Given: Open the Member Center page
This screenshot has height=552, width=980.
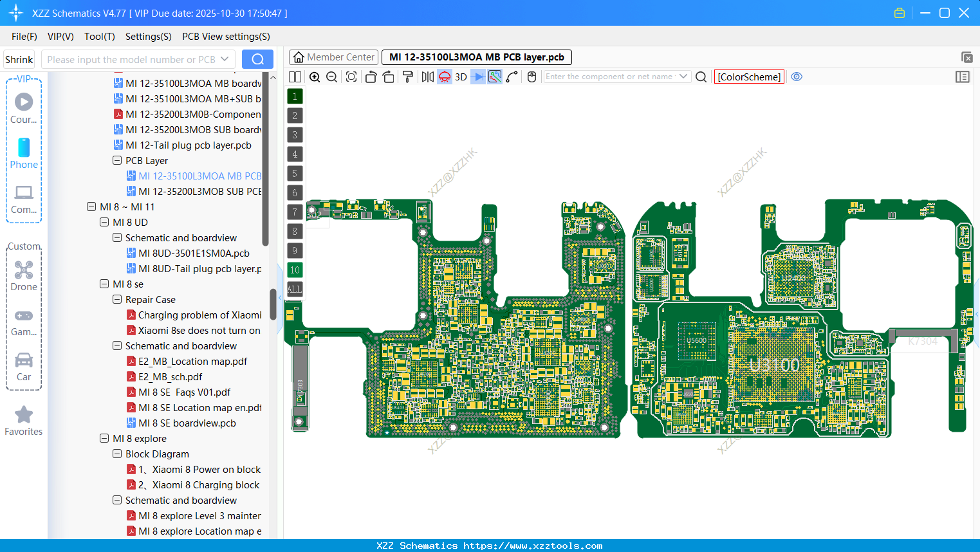Looking at the screenshot, I should click(x=333, y=57).
